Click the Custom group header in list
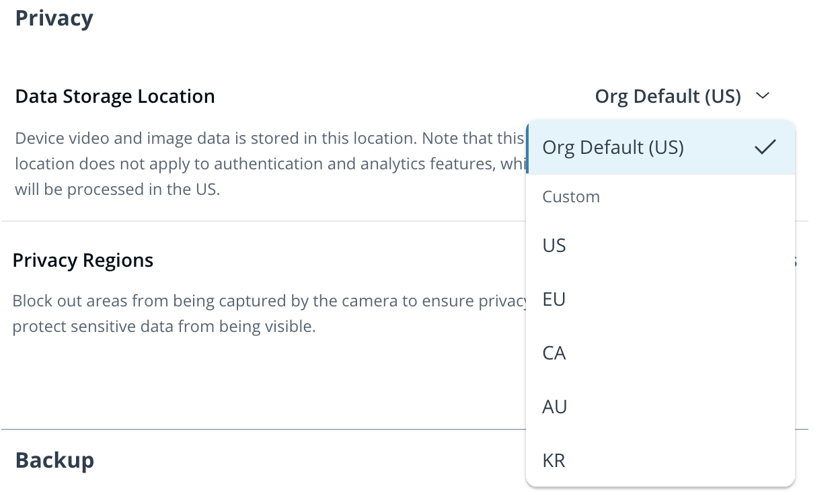 coord(571,197)
